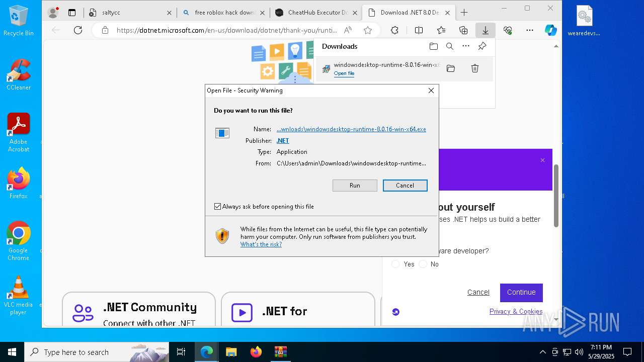Open Edge Settings and more menu

(x=530, y=30)
